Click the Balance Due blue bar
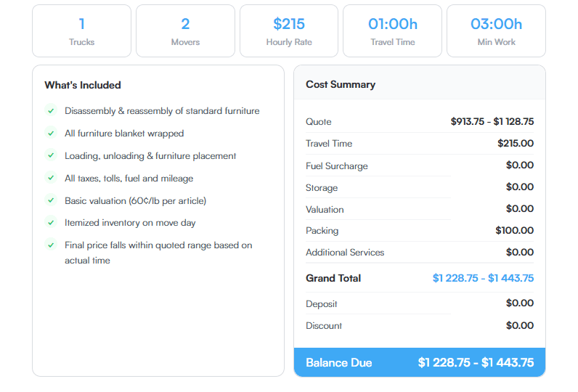The width and height of the screenshot is (578, 392). coord(419,362)
